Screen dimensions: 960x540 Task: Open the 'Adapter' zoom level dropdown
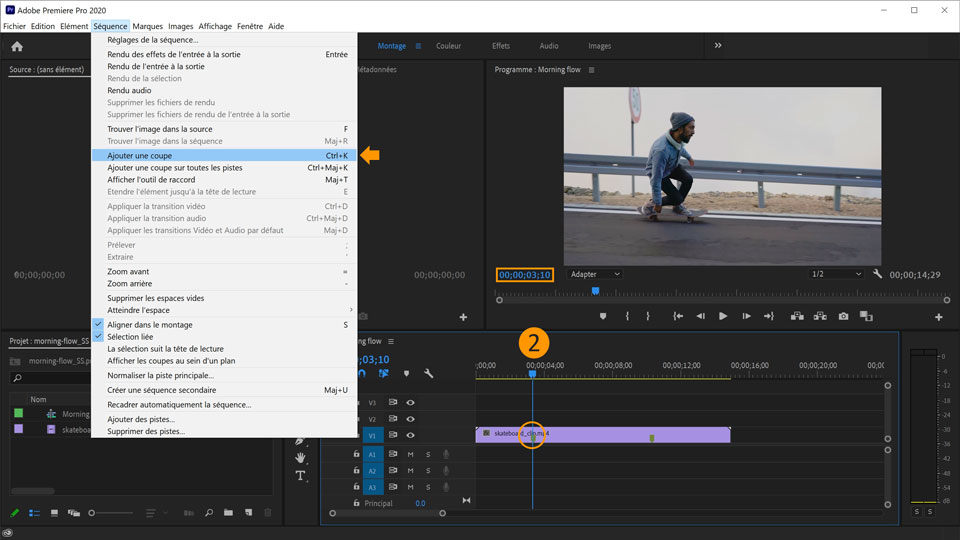click(x=594, y=274)
